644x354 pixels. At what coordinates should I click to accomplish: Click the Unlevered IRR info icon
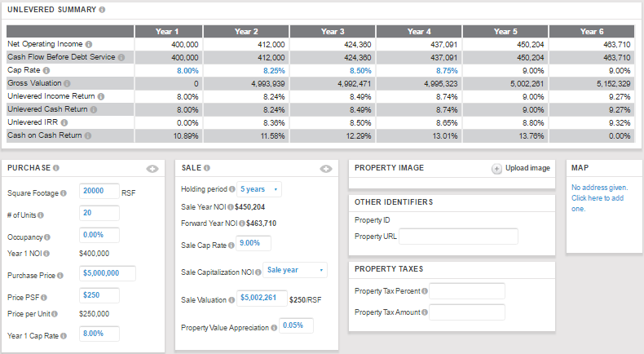pos(64,122)
